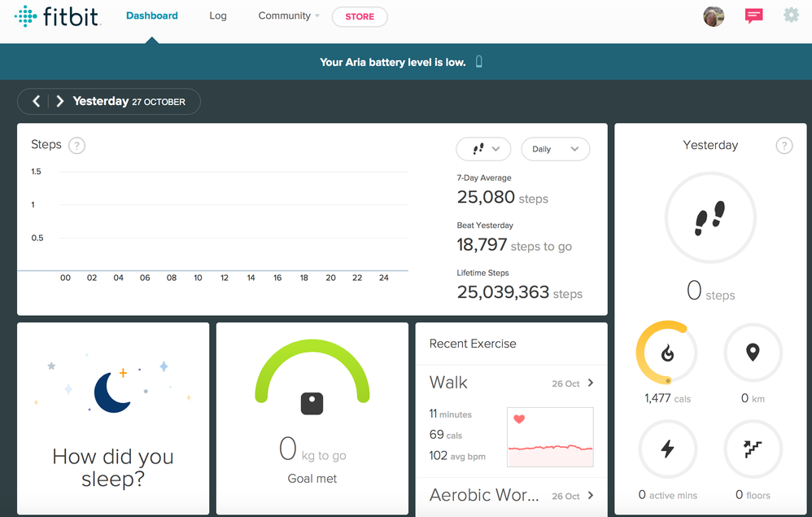Switch to the Log tab
The image size is (812, 517).
coord(218,16)
